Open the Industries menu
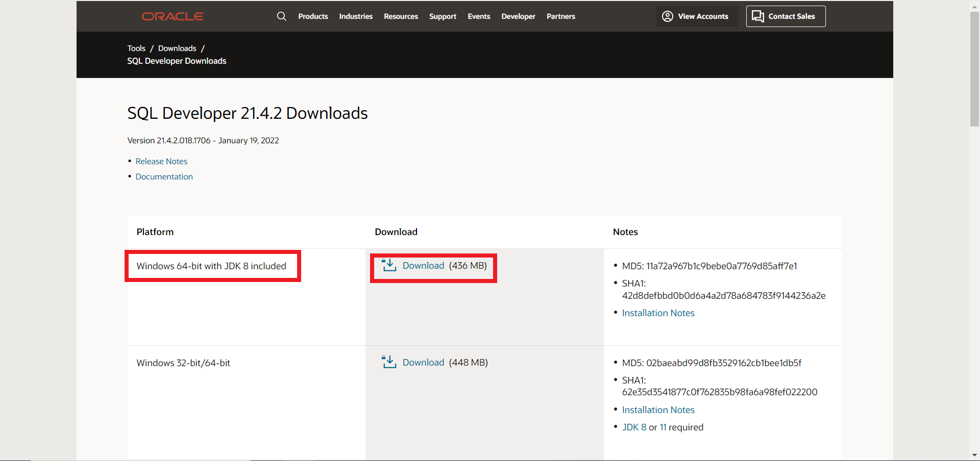The image size is (980, 461). click(x=356, y=16)
